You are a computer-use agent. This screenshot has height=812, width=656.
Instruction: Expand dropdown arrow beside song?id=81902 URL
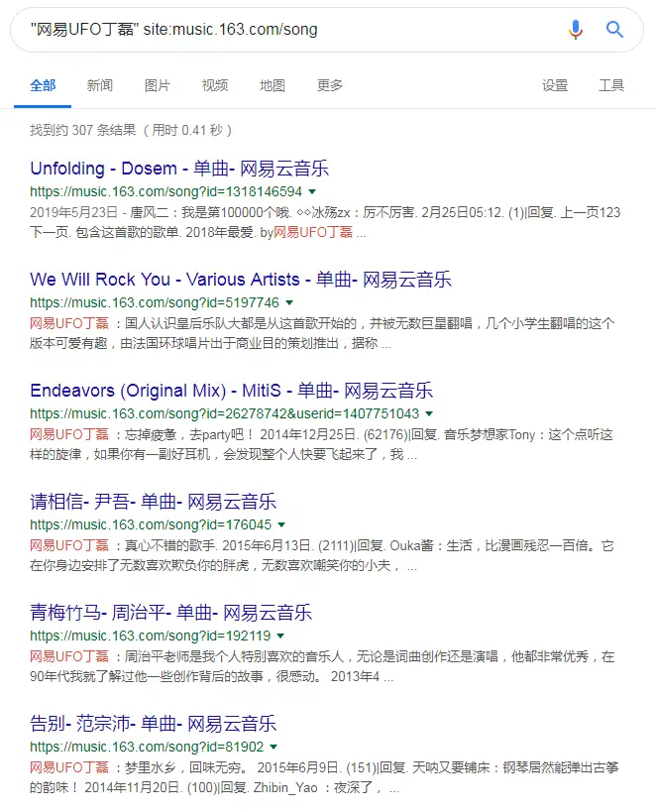273,748
